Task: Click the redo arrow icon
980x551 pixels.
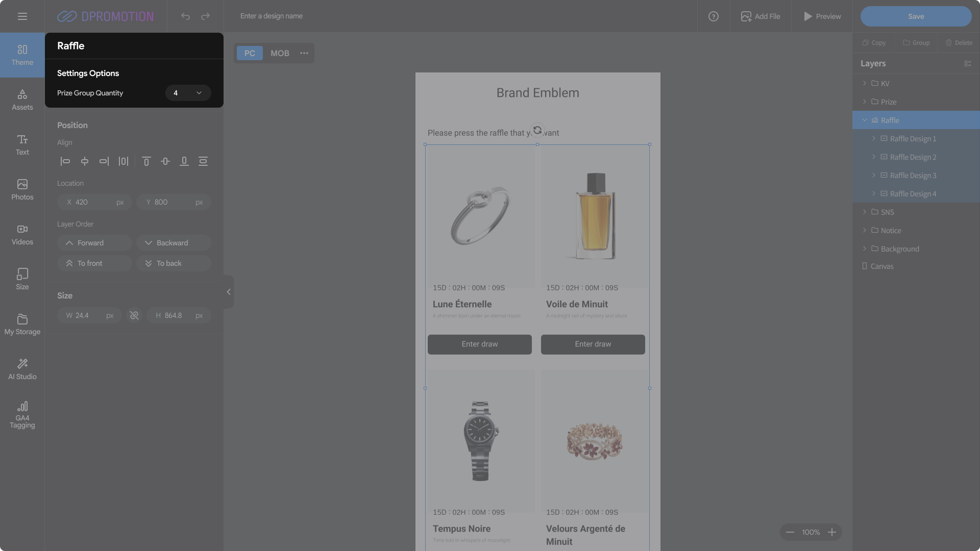Action: (205, 16)
